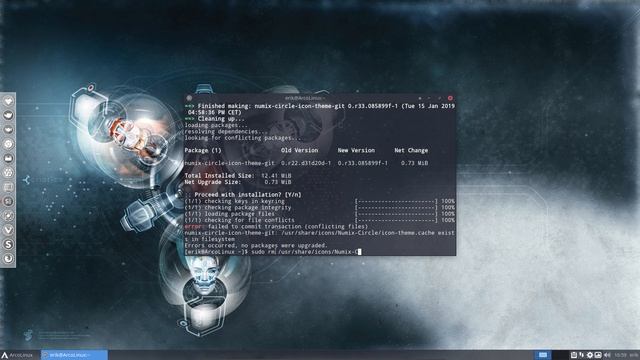Click the 'checking for file conflicts' line text
Screen dimensions: 640x360
click(x=239, y=220)
